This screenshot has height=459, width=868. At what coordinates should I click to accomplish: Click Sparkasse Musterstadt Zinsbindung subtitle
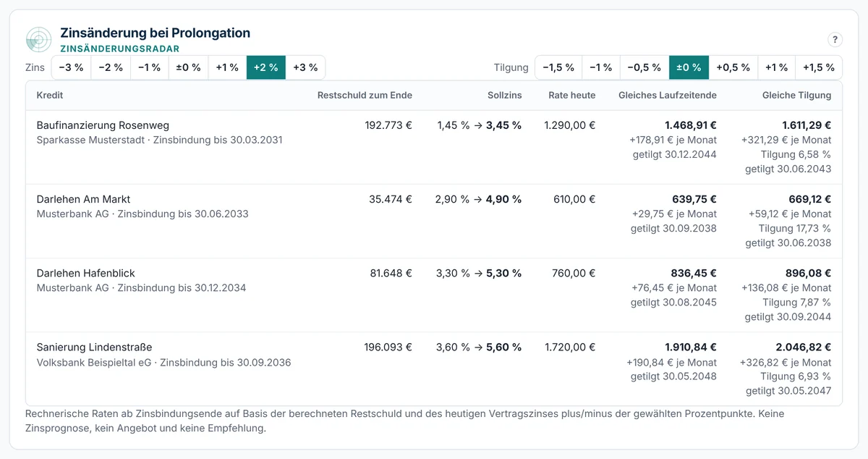pyautogui.click(x=160, y=140)
